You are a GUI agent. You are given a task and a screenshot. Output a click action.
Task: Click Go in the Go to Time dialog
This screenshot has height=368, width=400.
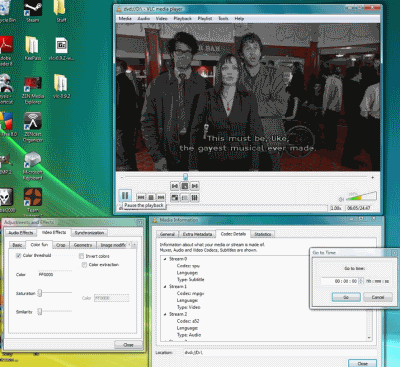click(346, 297)
